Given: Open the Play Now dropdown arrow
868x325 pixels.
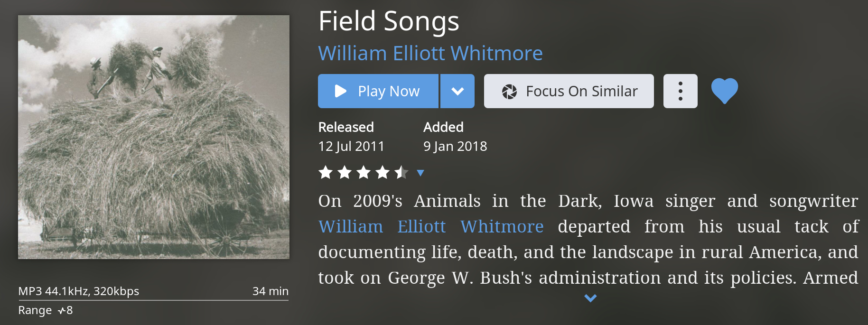Looking at the screenshot, I should [457, 91].
